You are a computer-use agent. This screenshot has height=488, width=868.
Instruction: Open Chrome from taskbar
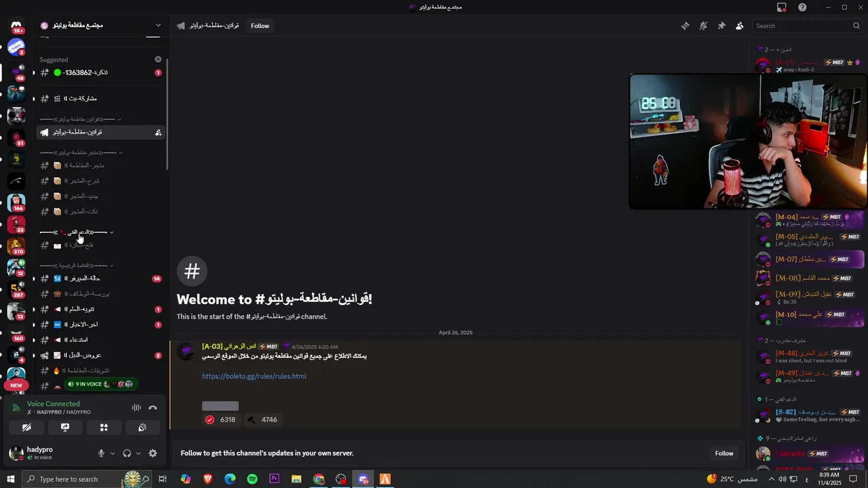(x=319, y=479)
